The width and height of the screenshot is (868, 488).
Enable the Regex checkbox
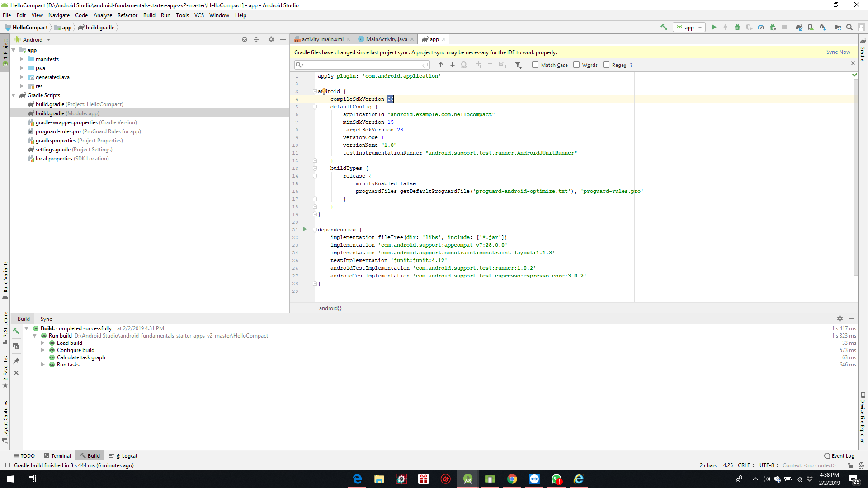click(606, 65)
